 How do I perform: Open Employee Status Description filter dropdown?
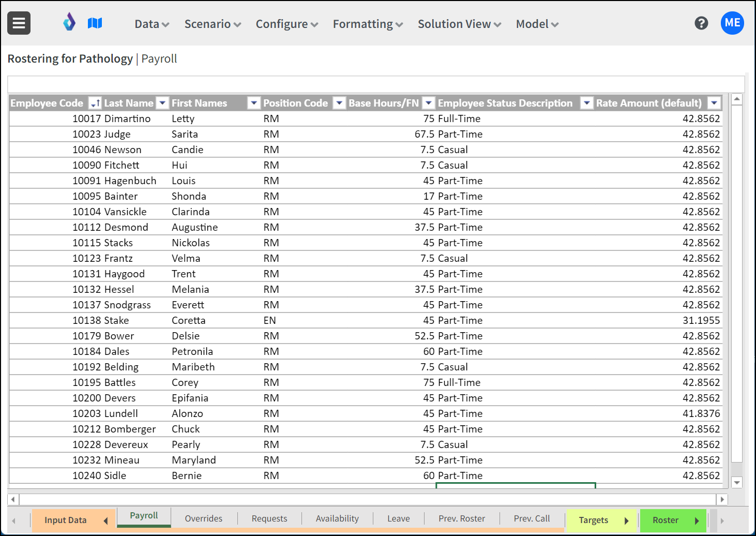click(x=586, y=103)
